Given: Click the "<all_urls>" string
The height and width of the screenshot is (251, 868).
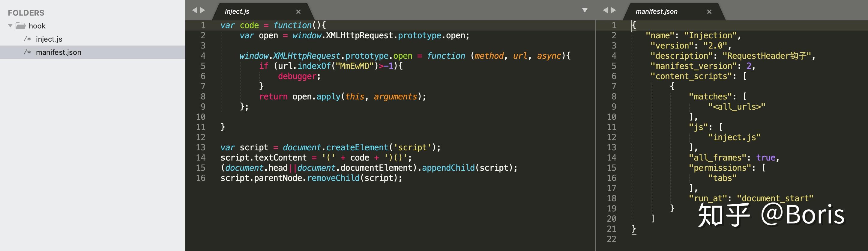Looking at the screenshot, I should pyautogui.click(x=737, y=107).
